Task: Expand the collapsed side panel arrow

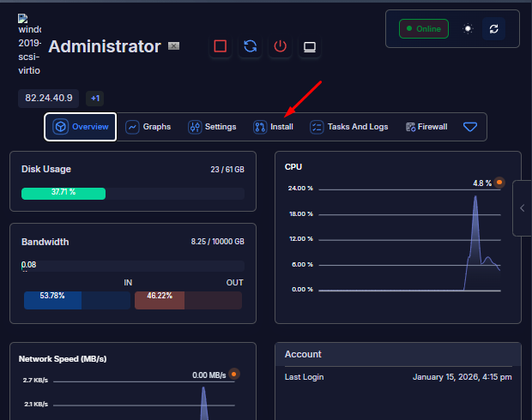Action: click(x=522, y=207)
